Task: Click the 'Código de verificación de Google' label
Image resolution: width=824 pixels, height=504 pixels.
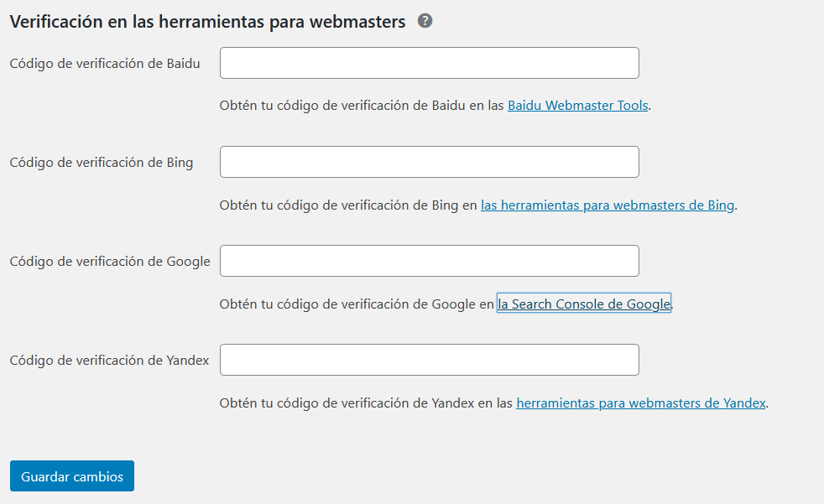Action: 110,262
